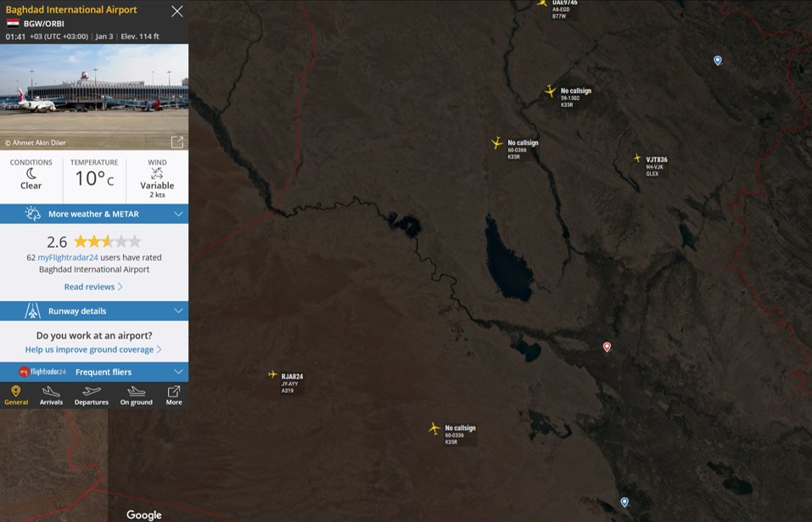The height and width of the screenshot is (522, 812).
Task: Open the airport photo in full view
Action: click(177, 142)
